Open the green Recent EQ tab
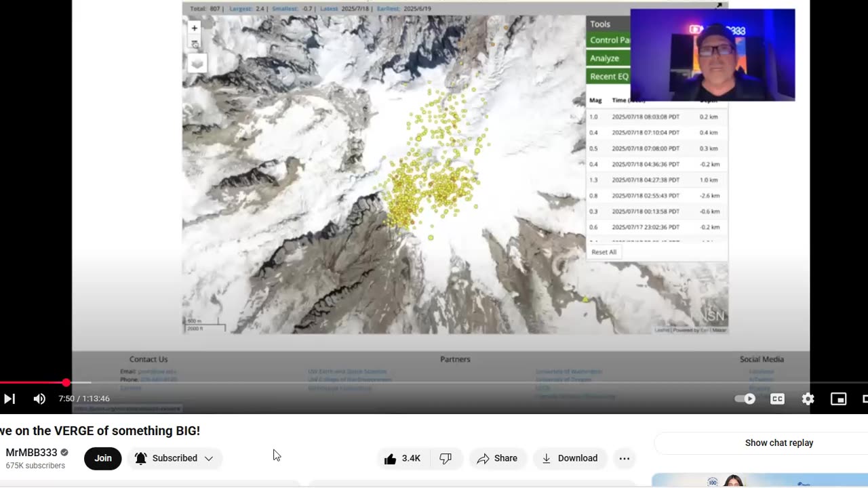Image resolution: width=868 pixels, height=488 pixels. (609, 77)
